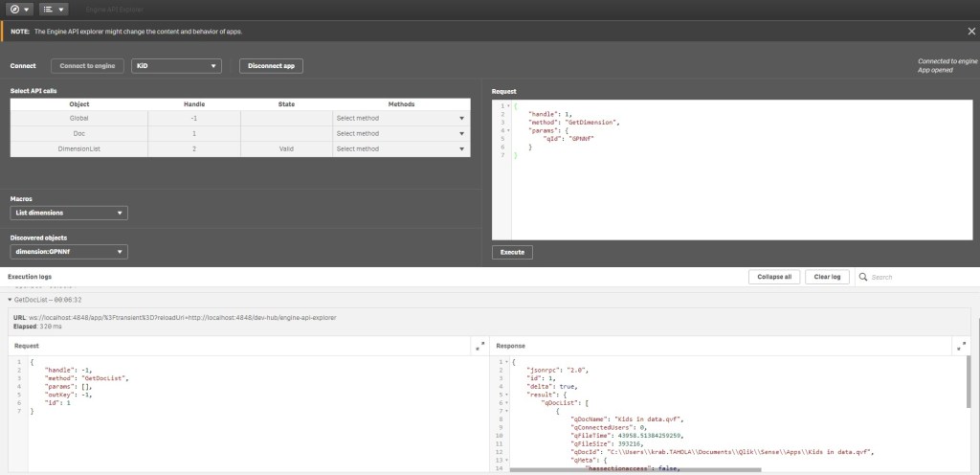The width and height of the screenshot is (980, 475).
Task: Click the Execute button
Action: click(513, 253)
